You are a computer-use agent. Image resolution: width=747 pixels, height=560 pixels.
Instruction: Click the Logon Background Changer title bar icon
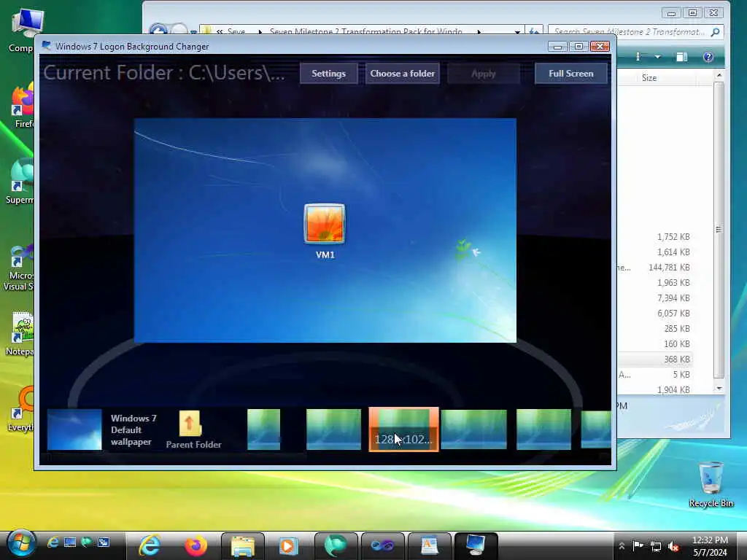(x=46, y=46)
